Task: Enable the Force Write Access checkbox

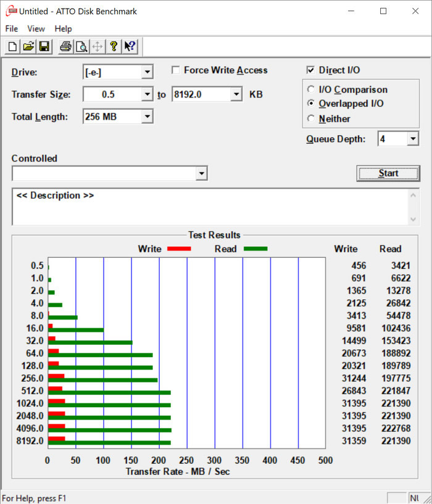Action: tap(176, 70)
